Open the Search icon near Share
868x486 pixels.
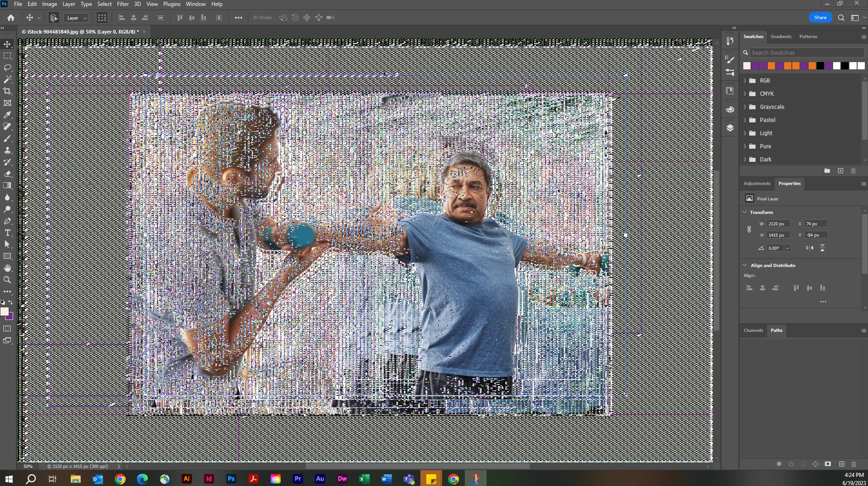pyautogui.click(x=841, y=18)
